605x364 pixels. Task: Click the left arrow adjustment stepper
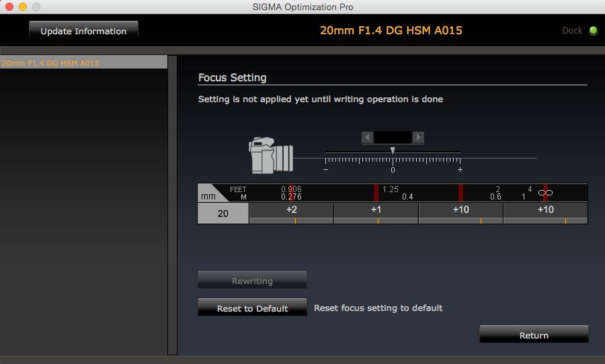pos(367,137)
